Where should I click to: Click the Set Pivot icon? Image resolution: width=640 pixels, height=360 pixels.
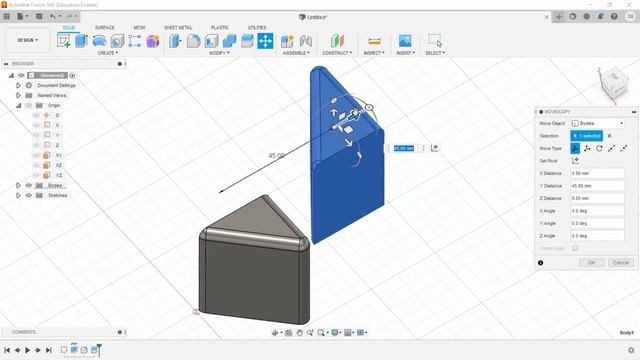coord(576,160)
